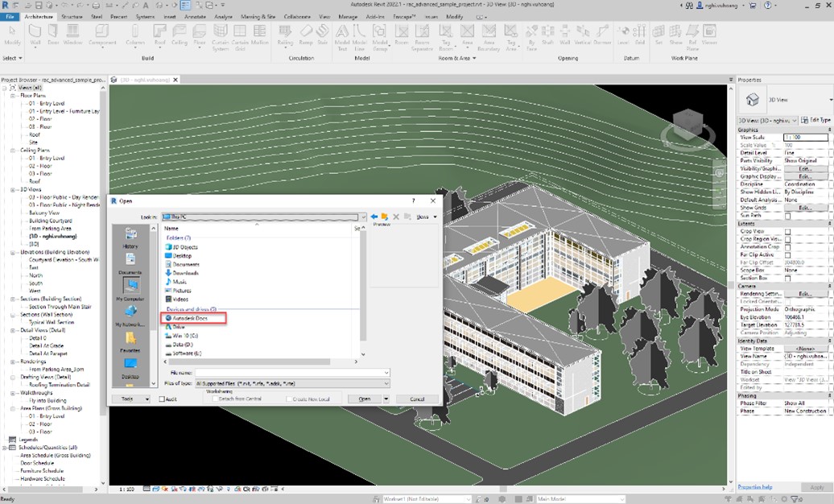Open the Properties help link
Image resolution: width=834 pixels, height=504 pixels.
pyautogui.click(x=755, y=487)
